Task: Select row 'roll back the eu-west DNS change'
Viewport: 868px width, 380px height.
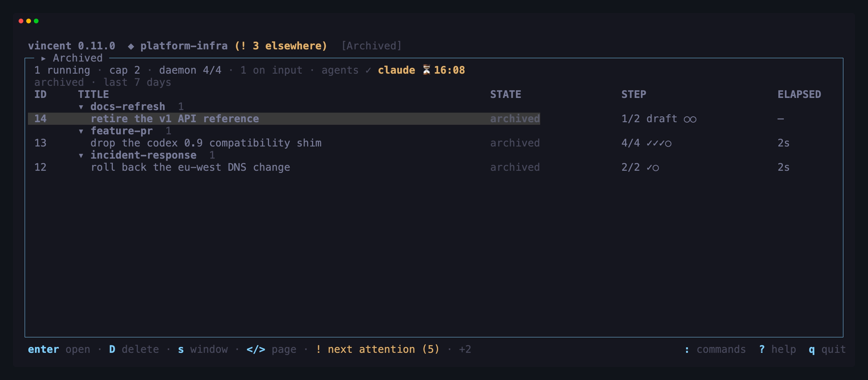Action: pyautogui.click(x=434, y=167)
